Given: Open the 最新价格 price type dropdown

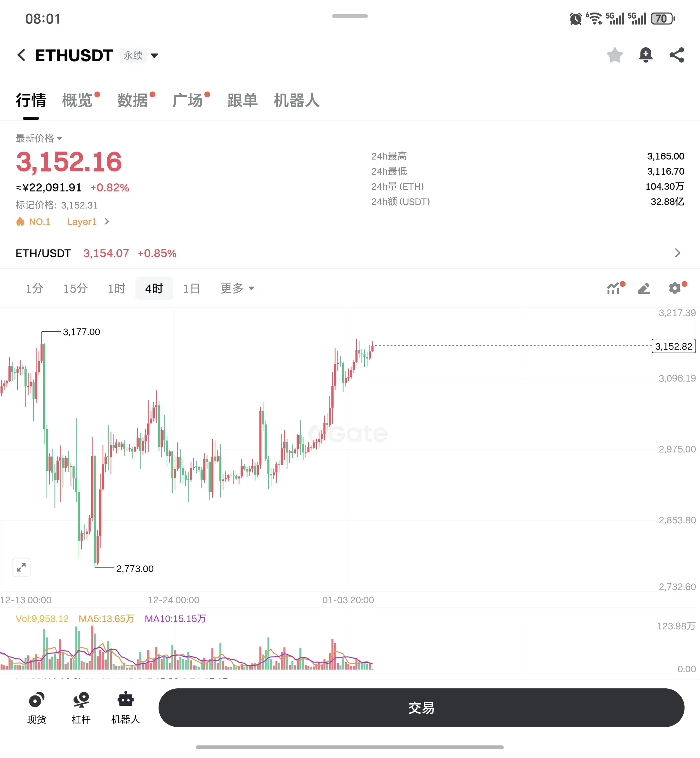Looking at the screenshot, I should pyautogui.click(x=39, y=138).
